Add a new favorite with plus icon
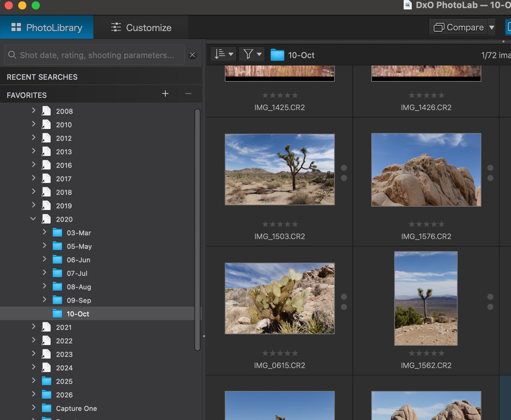The height and width of the screenshot is (420, 511). tap(165, 94)
